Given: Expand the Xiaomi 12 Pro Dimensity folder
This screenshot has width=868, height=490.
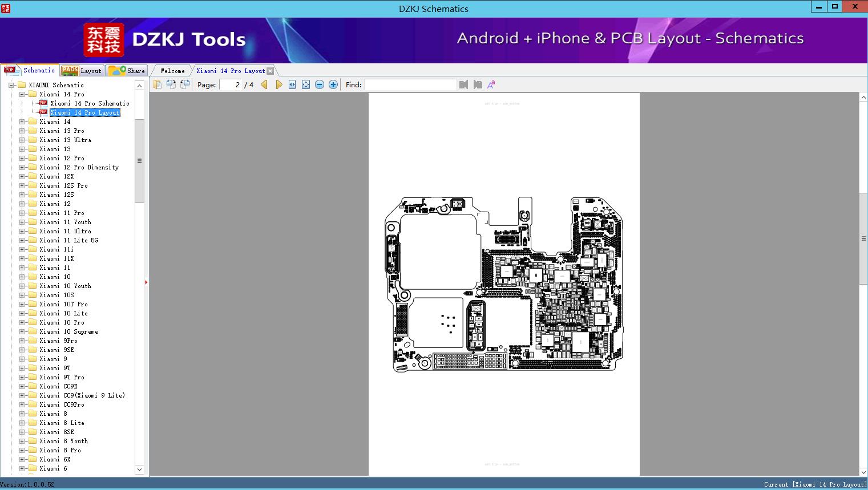Looking at the screenshot, I should pos(22,167).
